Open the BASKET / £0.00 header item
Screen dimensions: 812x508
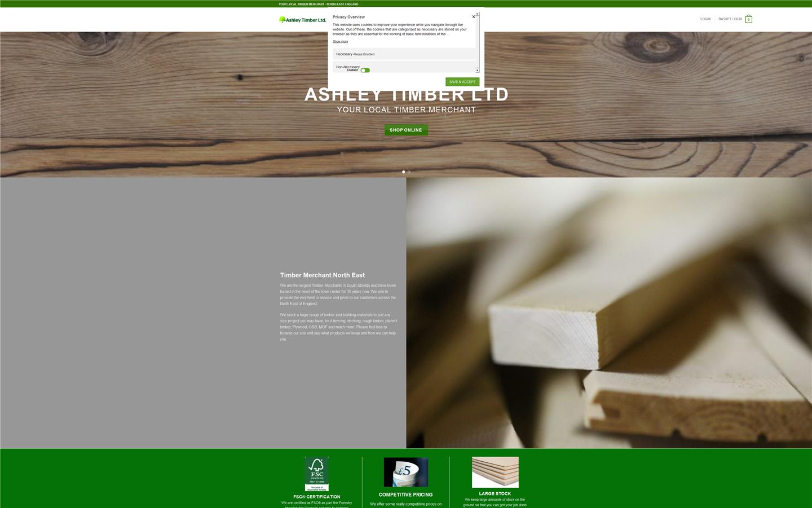coord(730,19)
